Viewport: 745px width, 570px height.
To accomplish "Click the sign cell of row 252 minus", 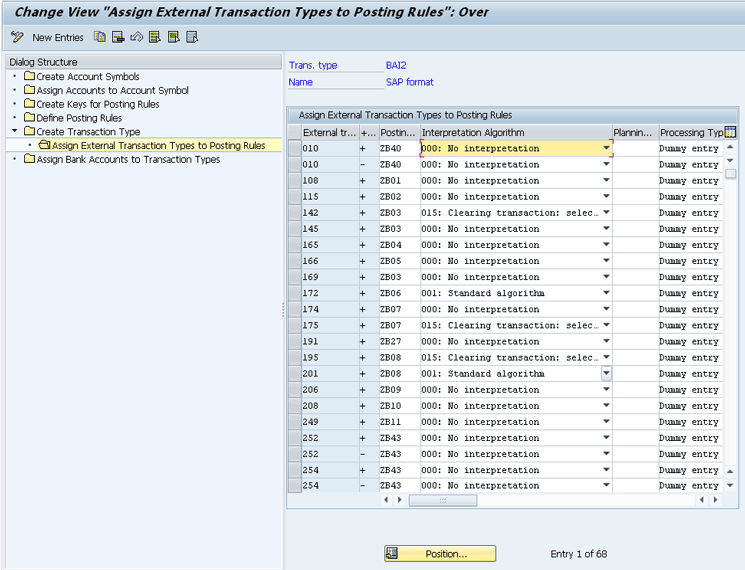I will point(369,454).
